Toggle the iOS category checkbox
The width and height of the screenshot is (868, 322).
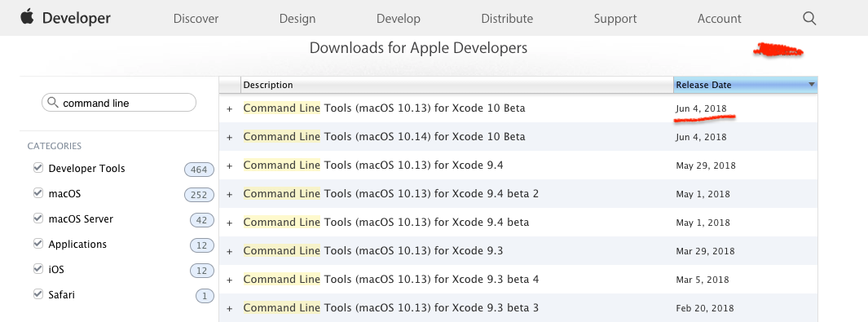point(38,268)
